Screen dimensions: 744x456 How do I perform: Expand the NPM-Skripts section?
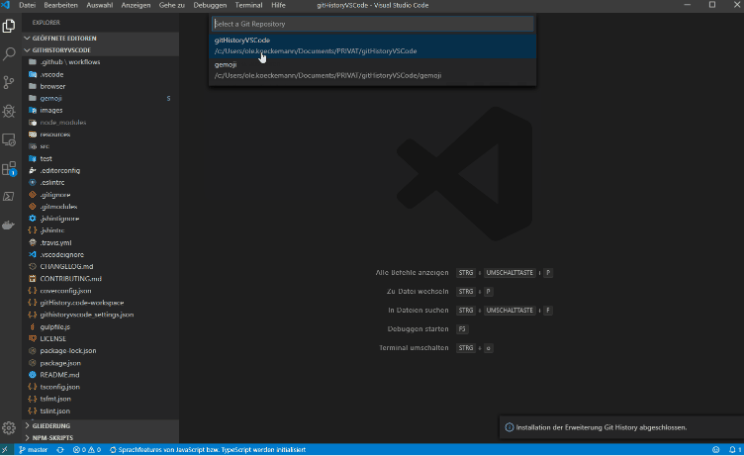click(x=101, y=438)
